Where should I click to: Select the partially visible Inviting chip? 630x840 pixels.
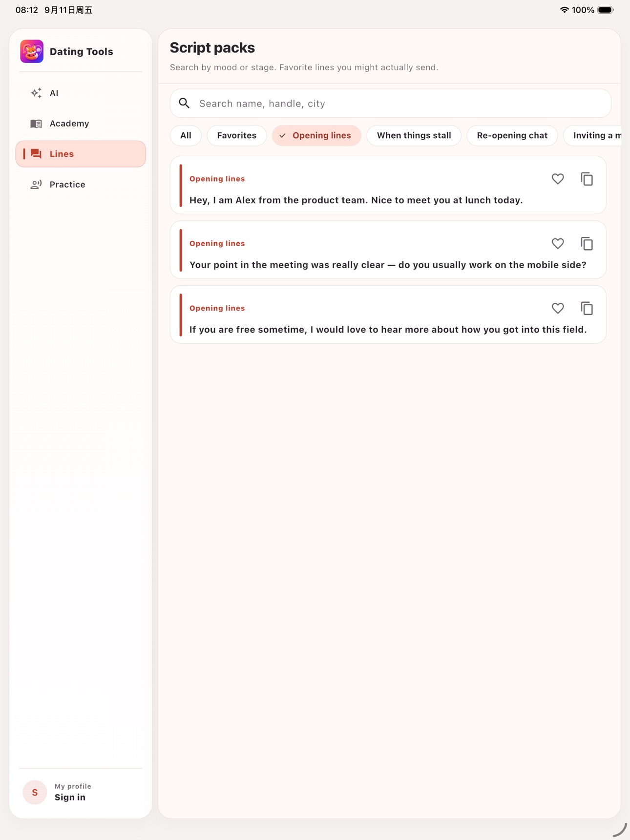pyautogui.click(x=592, y=135)
